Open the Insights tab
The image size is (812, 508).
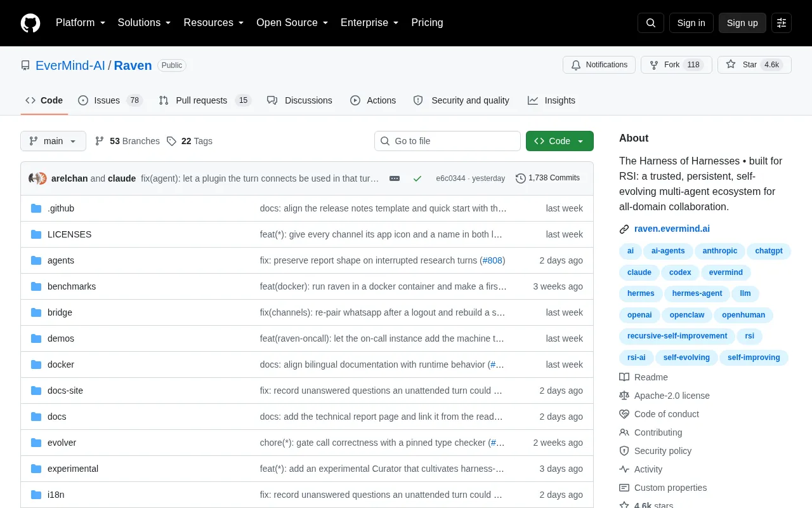(551, 100)
